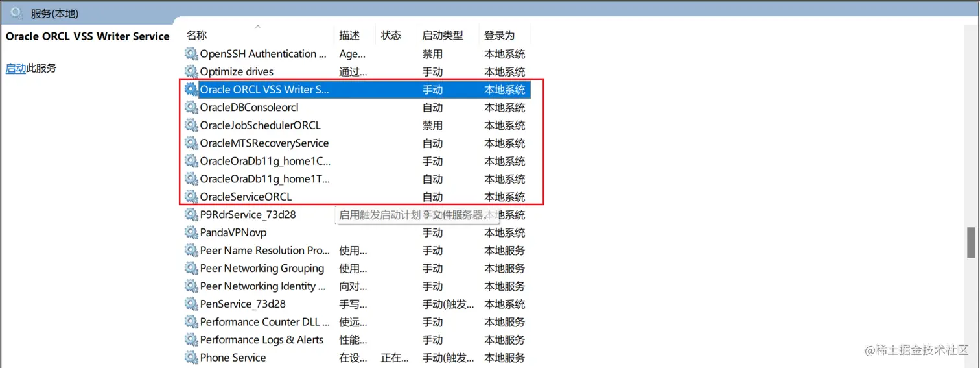Click the gear icon beside OracleDBConsoleorcl

tap(191, 107)
